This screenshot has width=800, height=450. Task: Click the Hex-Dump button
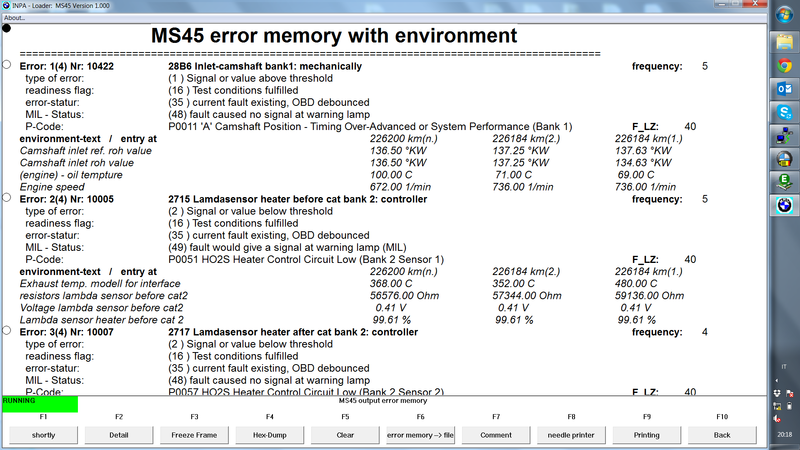pyautogui.click(x=270, y=435)
